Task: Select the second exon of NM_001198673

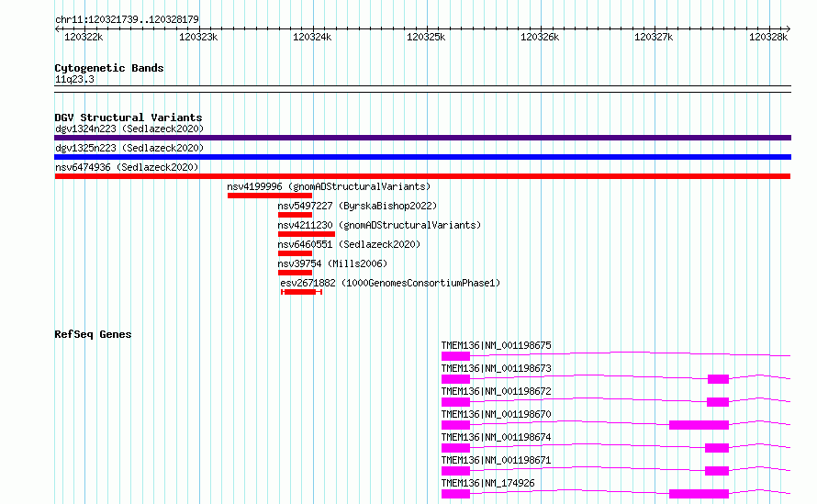Action: [718, 379]
